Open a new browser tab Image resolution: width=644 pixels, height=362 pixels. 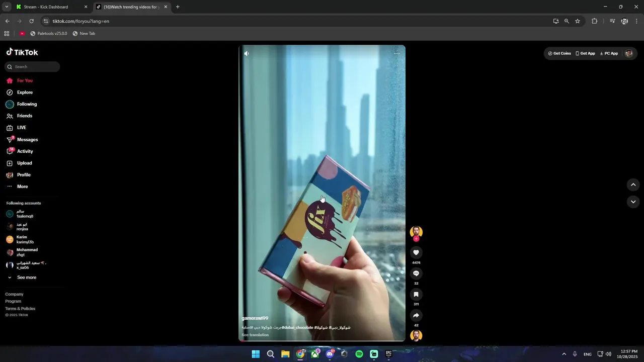[178, 7]
